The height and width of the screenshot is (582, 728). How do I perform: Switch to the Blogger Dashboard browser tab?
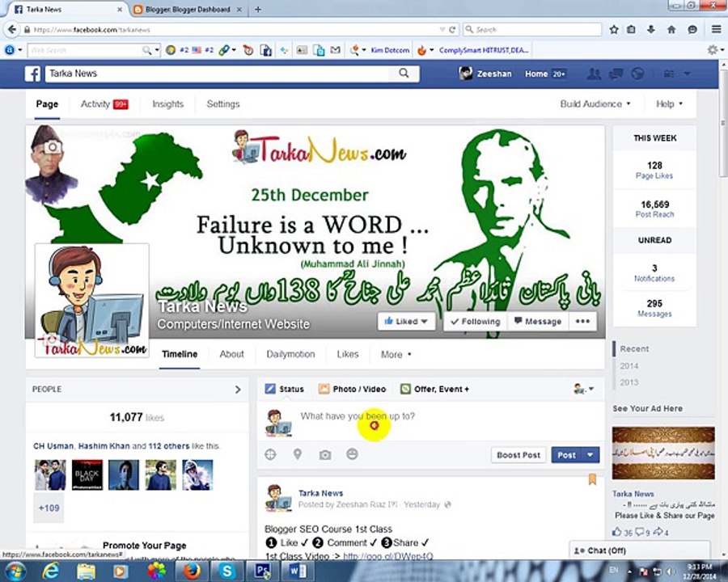(187, 9)
